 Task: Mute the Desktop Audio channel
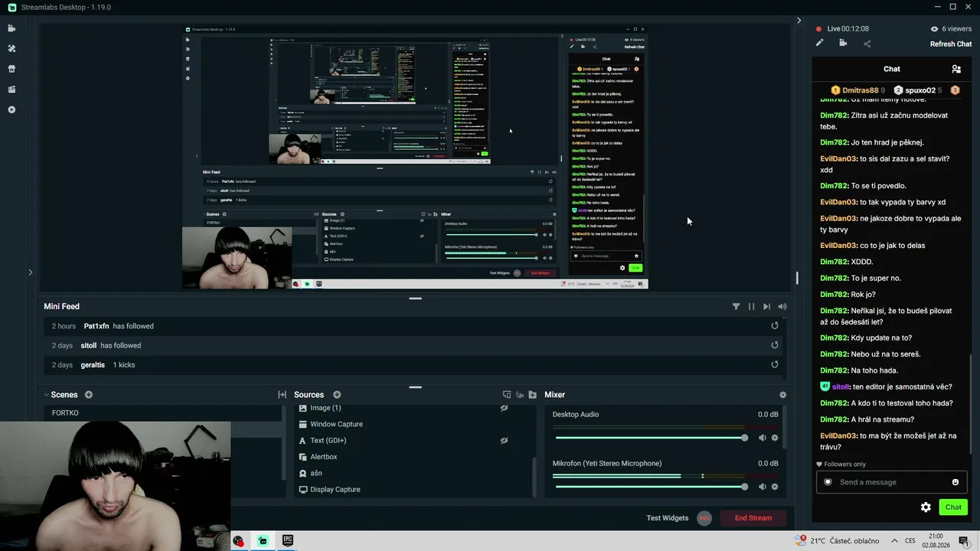762,438
